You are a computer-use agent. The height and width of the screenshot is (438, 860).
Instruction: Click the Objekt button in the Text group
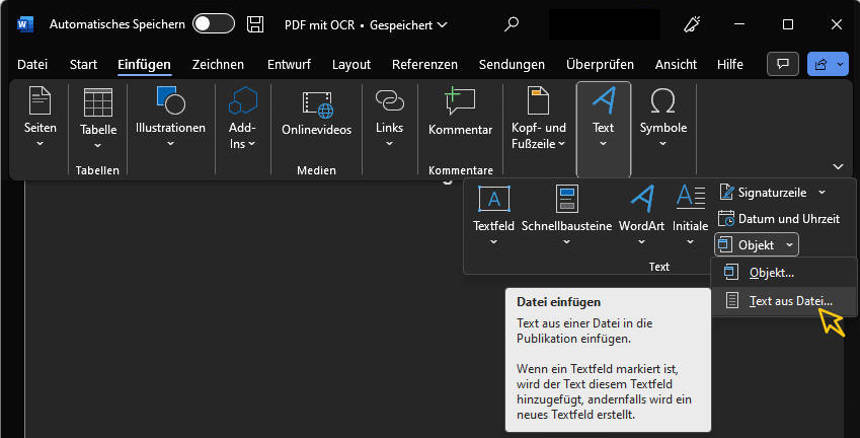click(x=746, y=245)
